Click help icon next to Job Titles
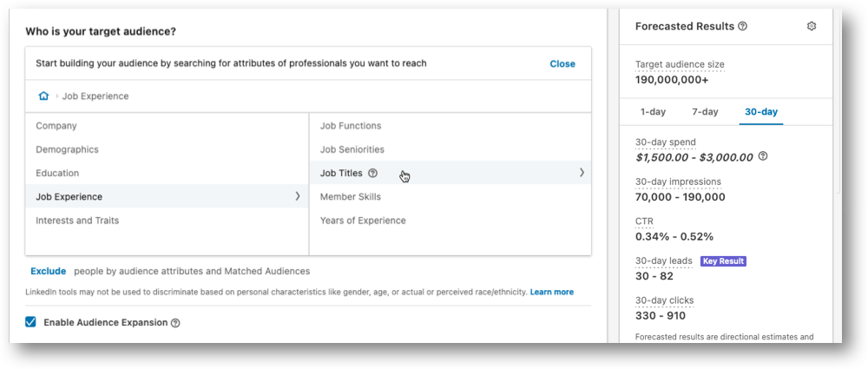 [x=372, y=173]
